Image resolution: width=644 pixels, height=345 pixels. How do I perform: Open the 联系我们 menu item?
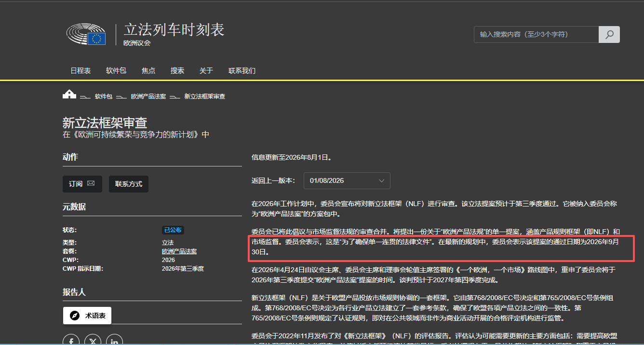coord(242,70)
